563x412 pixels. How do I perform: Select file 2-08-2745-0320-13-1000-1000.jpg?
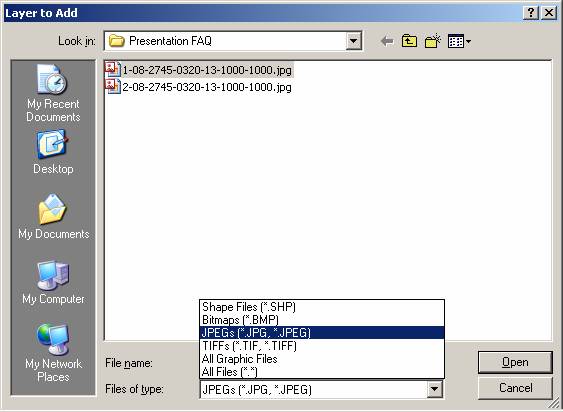198,87
